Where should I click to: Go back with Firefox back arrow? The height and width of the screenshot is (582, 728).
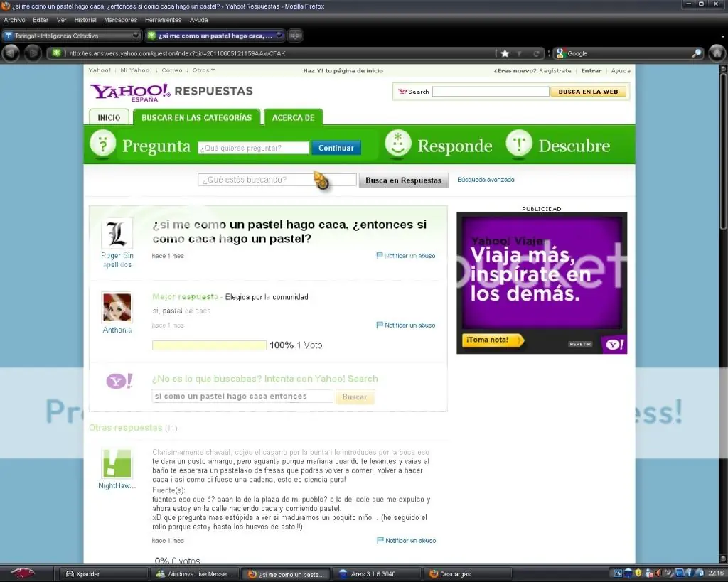click(x=11, y=53)
